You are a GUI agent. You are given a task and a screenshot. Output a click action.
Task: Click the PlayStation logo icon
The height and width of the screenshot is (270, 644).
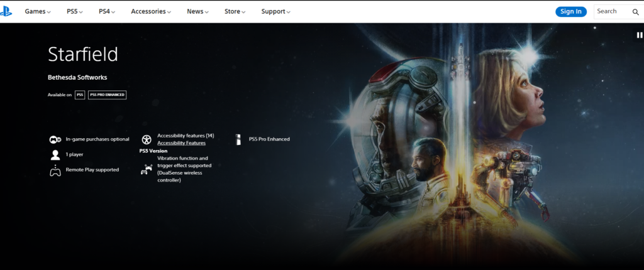(6, 11)
